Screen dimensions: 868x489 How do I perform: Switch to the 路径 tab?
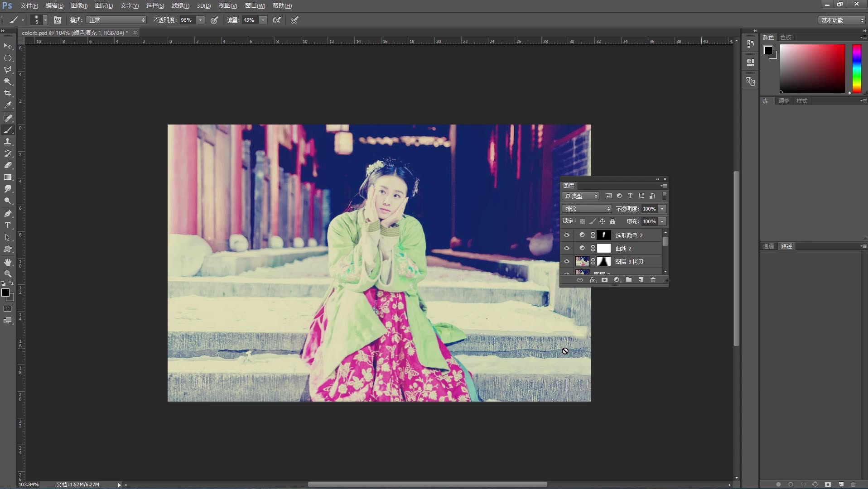pyautogui.click(x=787, y=245)
